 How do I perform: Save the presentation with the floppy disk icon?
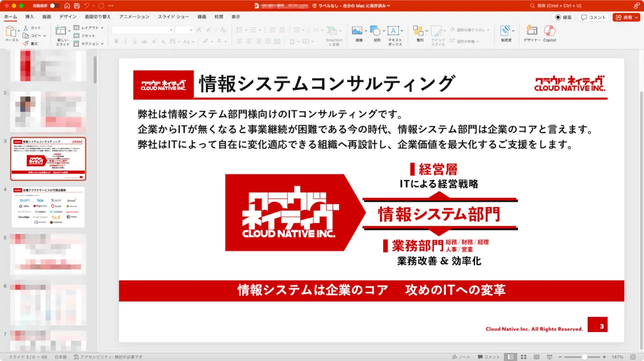77,5
